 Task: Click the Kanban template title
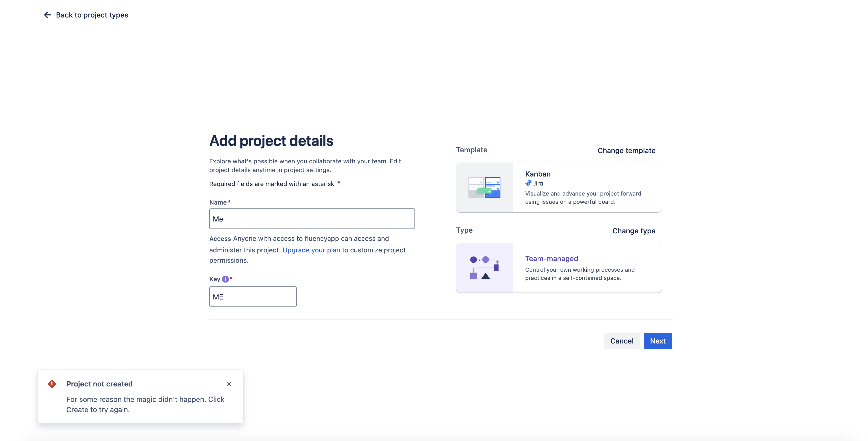click(537, 174)
